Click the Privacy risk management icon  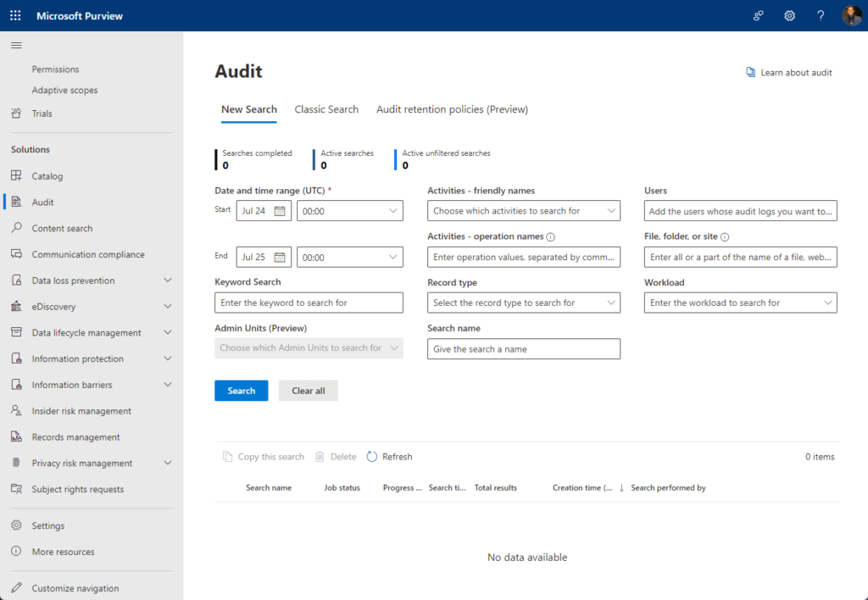[x=16, y=463]
